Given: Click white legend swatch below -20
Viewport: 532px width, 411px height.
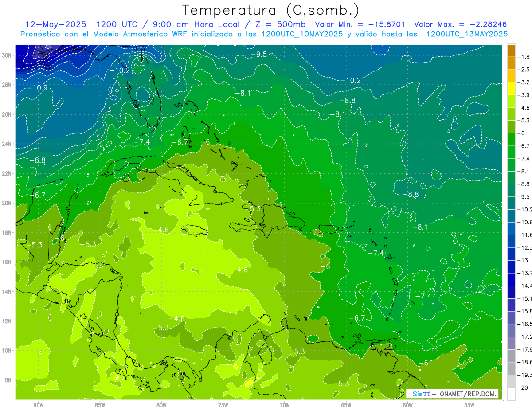Looking at the screenshot, I should point(511,394).
